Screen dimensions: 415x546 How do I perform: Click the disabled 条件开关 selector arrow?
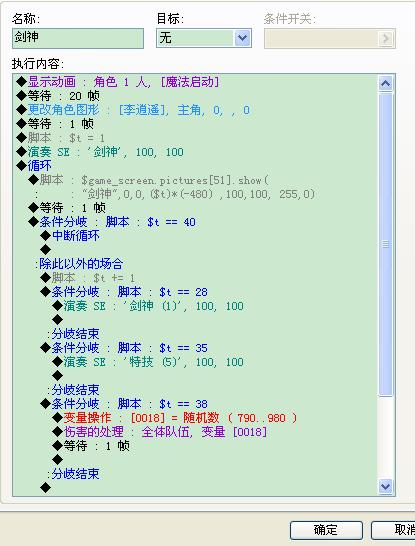click(x=385, y=38)
